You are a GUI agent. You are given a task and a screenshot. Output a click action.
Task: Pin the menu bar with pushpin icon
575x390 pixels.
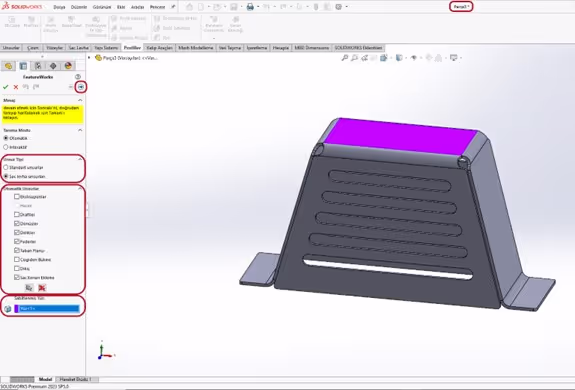click(x=173, y=7)
